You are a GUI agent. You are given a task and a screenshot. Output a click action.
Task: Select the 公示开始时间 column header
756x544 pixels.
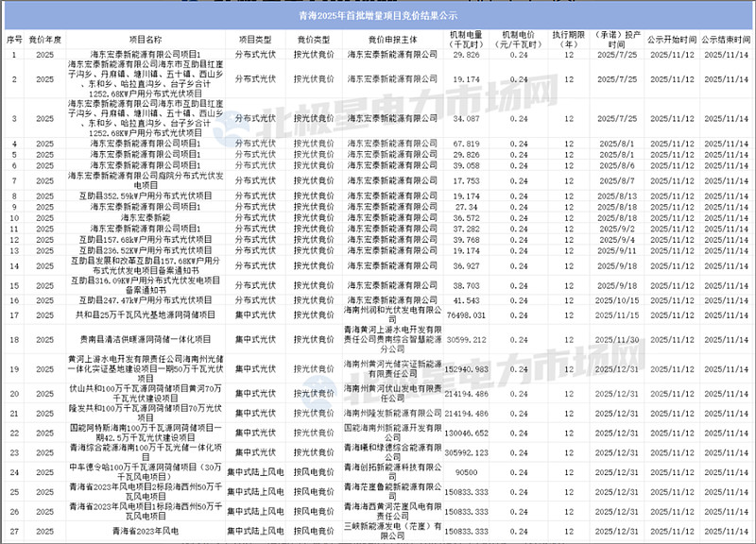click(x=672, y=40)
